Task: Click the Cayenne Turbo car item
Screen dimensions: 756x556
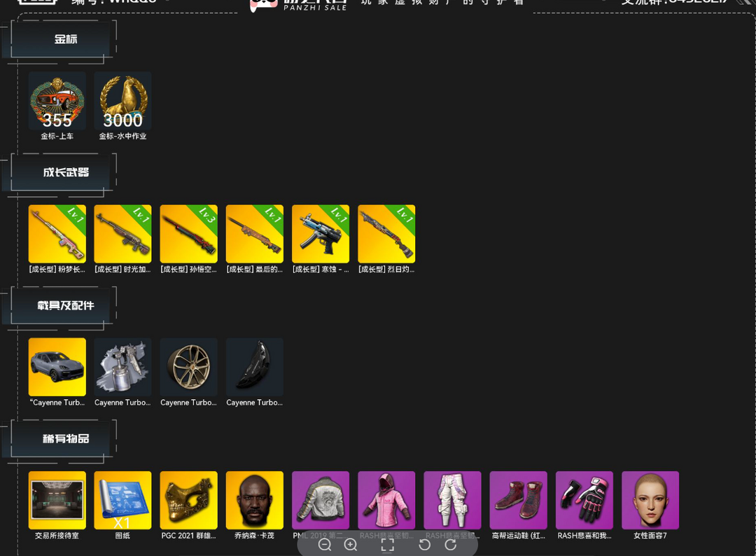Action: click(57, 367)
